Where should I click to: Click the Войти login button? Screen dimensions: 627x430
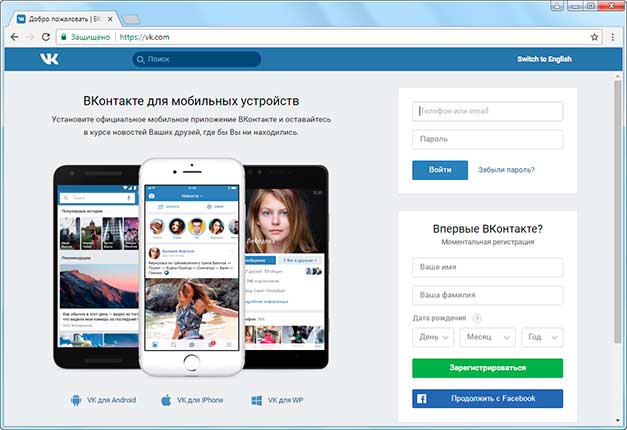[x=440, y=170]
